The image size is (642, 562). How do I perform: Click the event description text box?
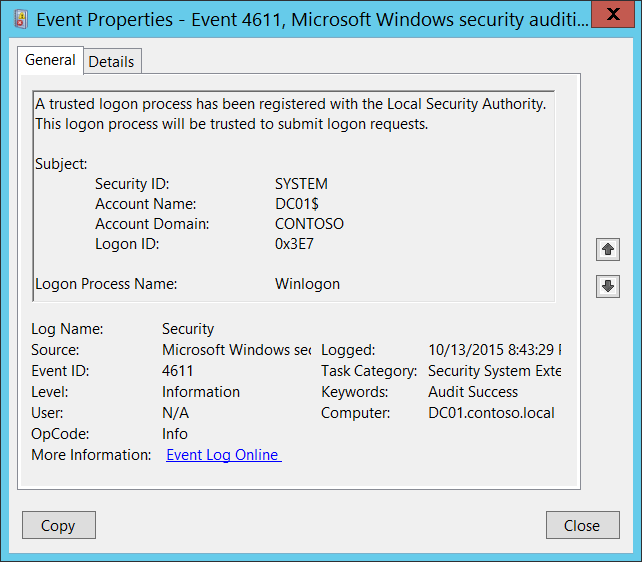(293, 196)
